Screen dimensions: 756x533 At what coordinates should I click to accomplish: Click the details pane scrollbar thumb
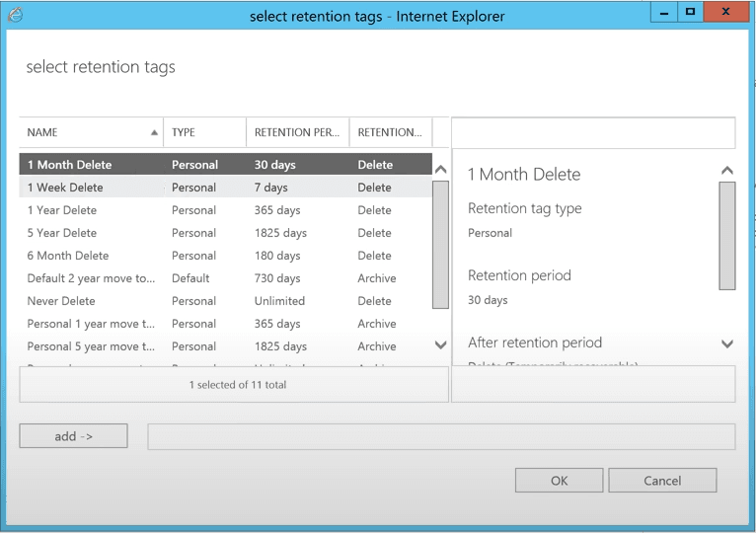726,235
